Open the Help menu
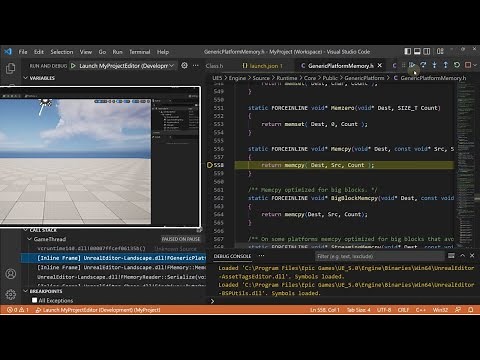 point(163,52)
